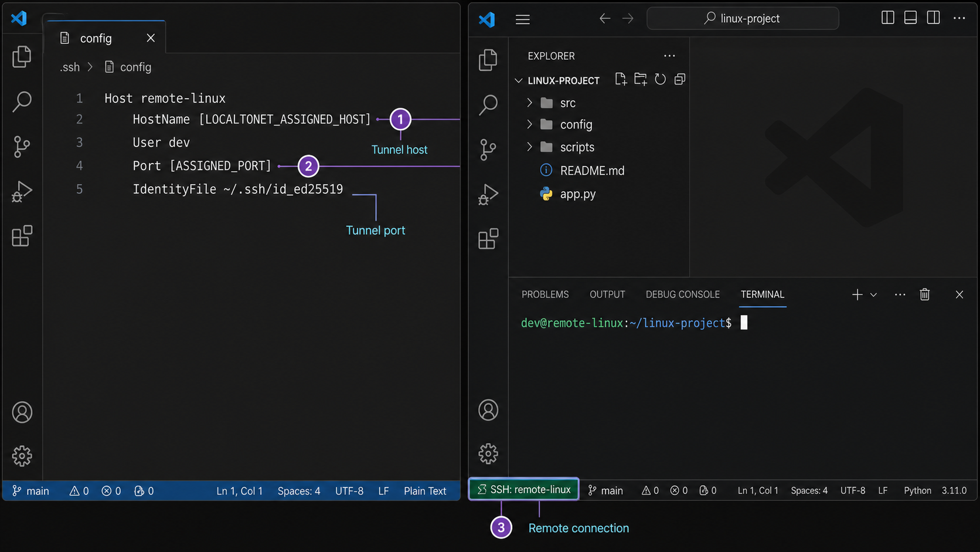Click main branch in right status bar
Screen dimensions: 980x552
605,490
